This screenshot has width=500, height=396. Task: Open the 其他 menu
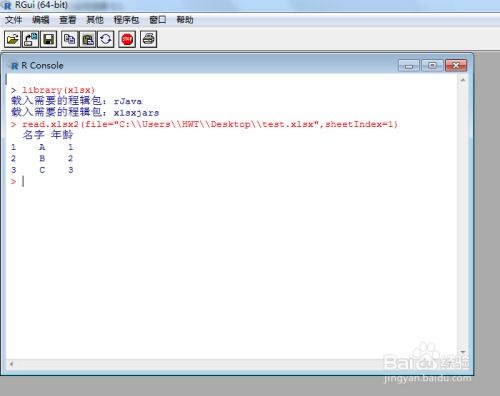[x=95, y=20]
